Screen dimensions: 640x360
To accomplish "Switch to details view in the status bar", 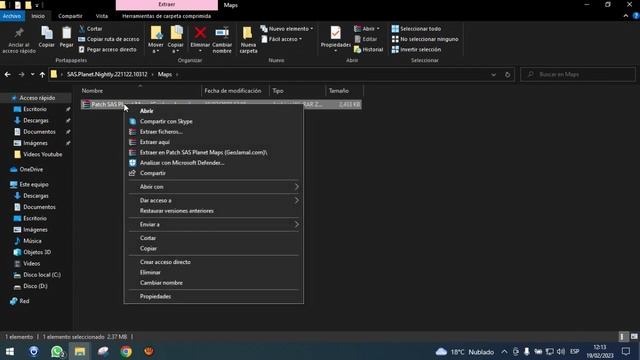I will [x=622, y=337].
